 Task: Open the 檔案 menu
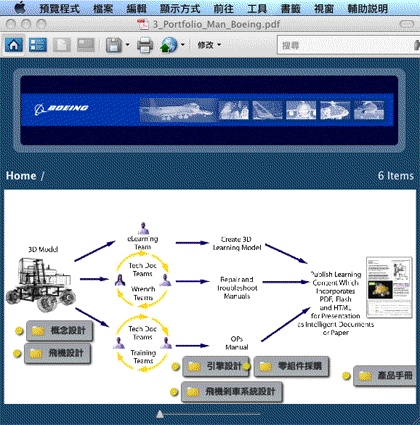pyautogui.click(x=103, y=8)
